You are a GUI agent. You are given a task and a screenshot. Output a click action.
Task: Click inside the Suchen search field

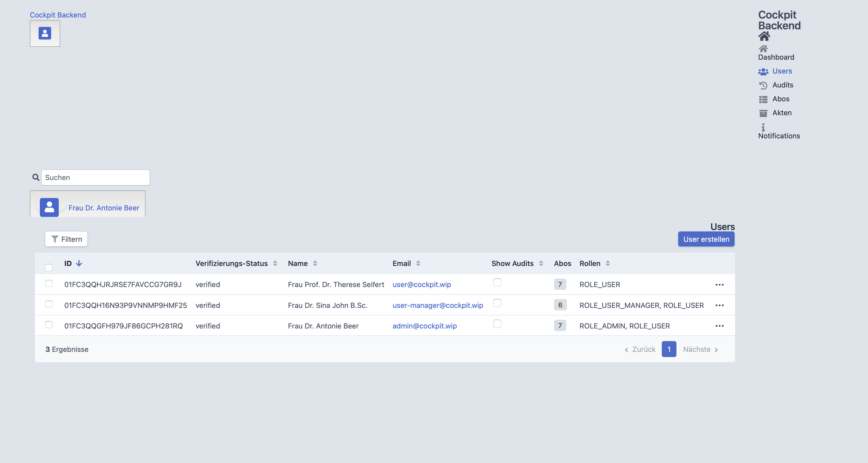point(95,177)
